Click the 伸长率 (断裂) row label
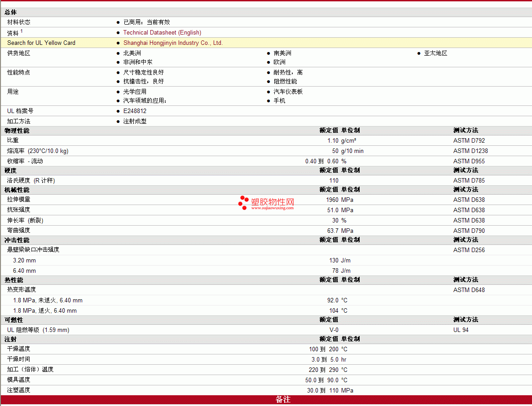This screenshot has height=406, width=532. [x=25, y=221]
